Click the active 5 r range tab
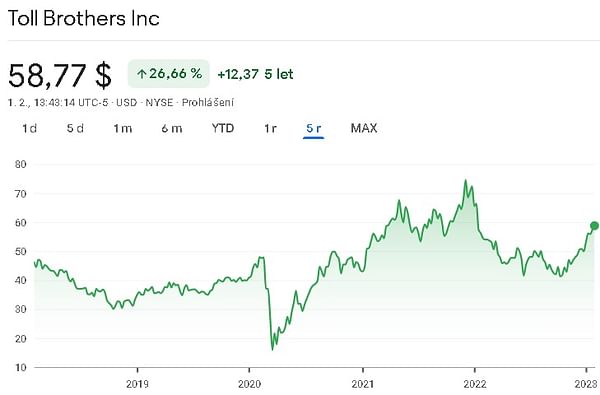The height and width of the screenshot is (395, 600). pyautogui.click(x=313, y=128)
